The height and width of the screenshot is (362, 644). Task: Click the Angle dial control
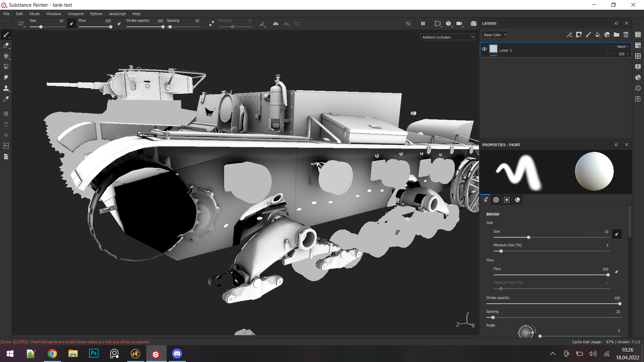(526, 331)
